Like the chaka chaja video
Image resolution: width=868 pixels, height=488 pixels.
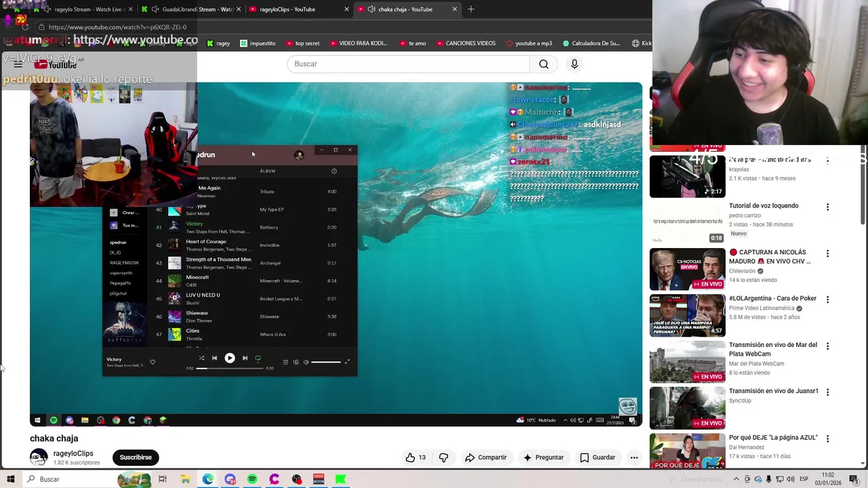(415, 457)
